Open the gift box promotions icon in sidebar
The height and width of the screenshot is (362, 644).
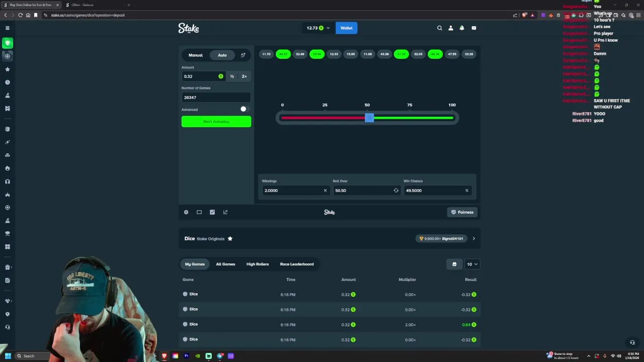point(8,267)
